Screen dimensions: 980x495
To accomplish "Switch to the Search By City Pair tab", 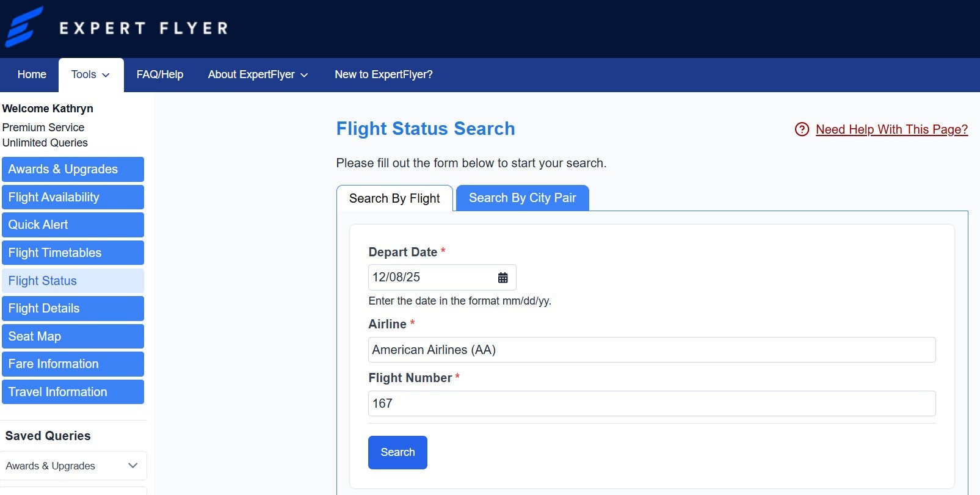I will tap(522, 198).
